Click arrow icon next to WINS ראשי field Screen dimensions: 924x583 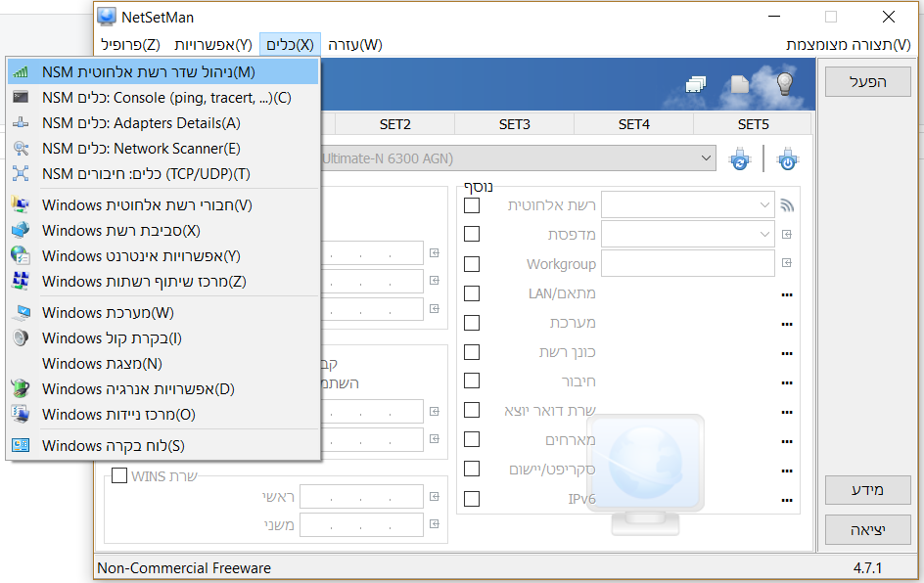tap(435, 497)
